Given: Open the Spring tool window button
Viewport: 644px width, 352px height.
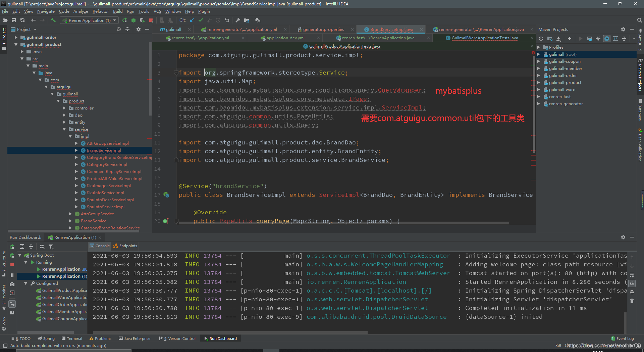Looking at the screenshot, I should point(46,338).
